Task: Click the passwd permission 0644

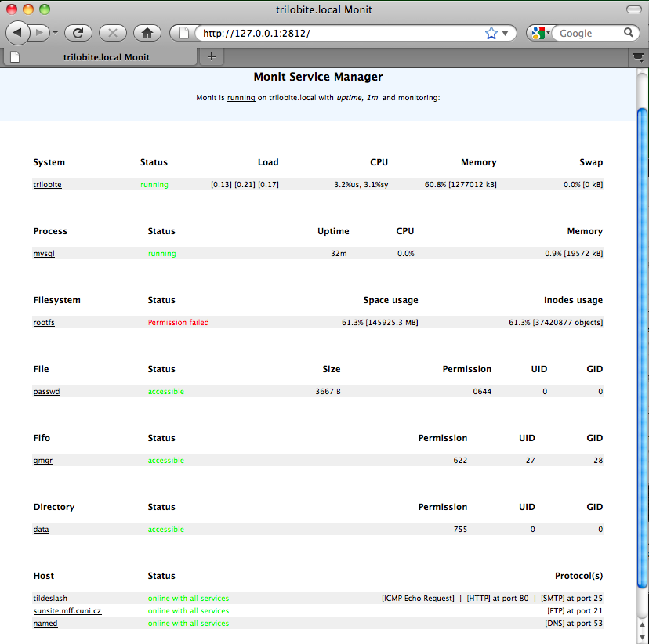Action: coord(482,391)
